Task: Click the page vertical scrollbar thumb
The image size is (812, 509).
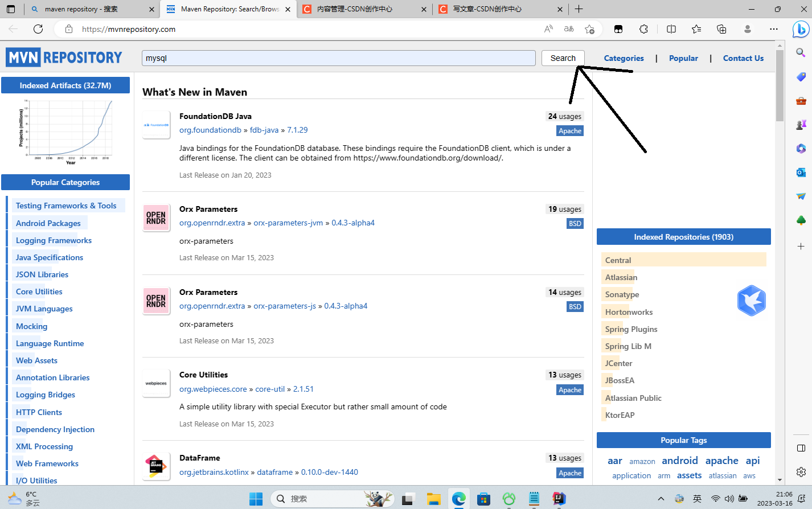Action: 780,85
